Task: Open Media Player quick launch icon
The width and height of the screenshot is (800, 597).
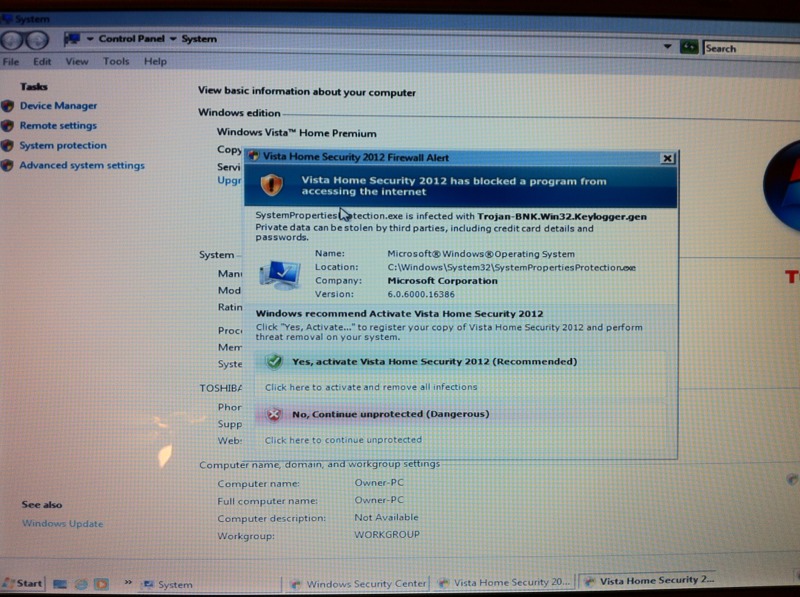Action: click(x=102, y=584)
